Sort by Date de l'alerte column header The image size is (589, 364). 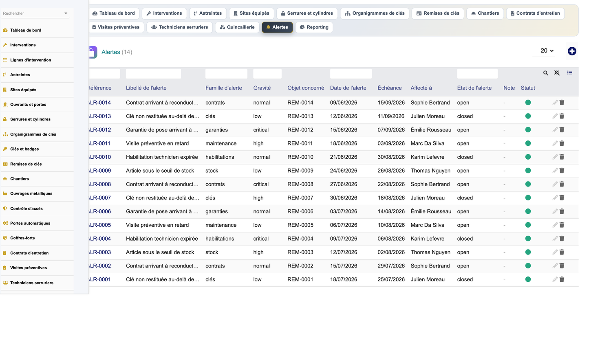click(348, 88)
